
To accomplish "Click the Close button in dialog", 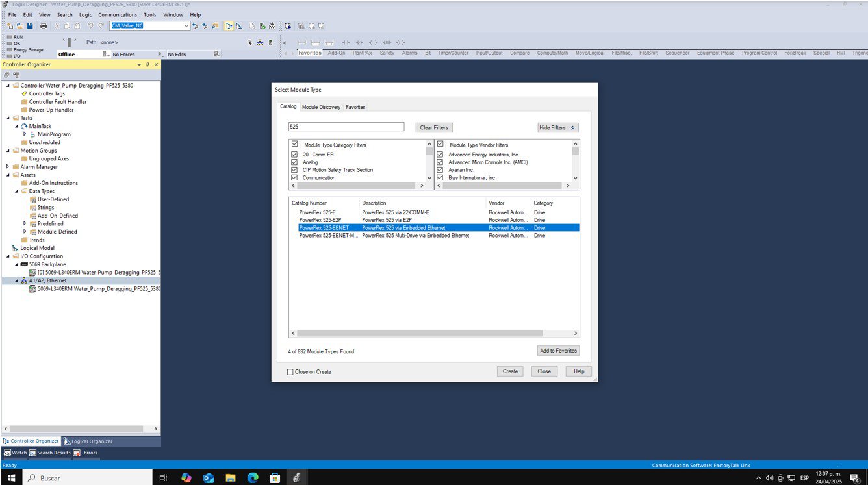I will [544, 371].
